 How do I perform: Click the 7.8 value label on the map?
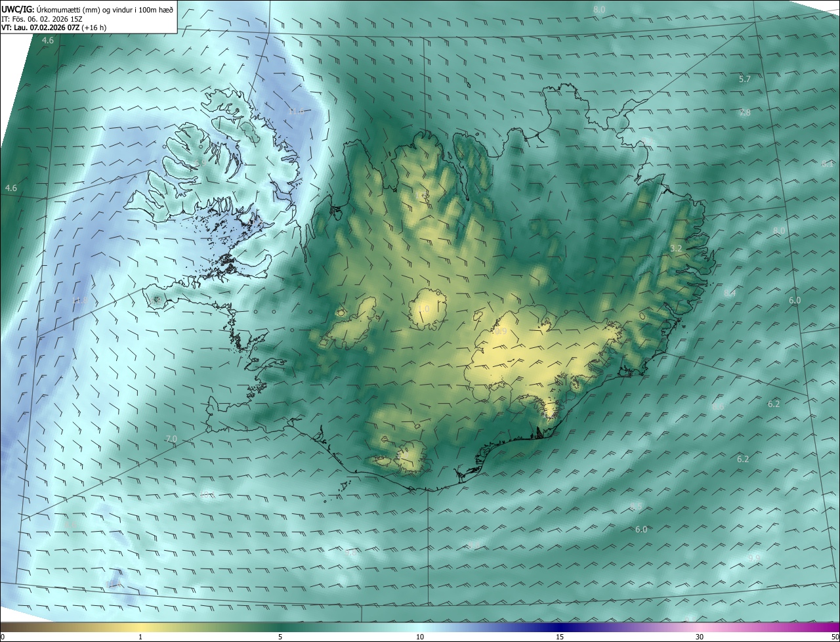point(745,113)
